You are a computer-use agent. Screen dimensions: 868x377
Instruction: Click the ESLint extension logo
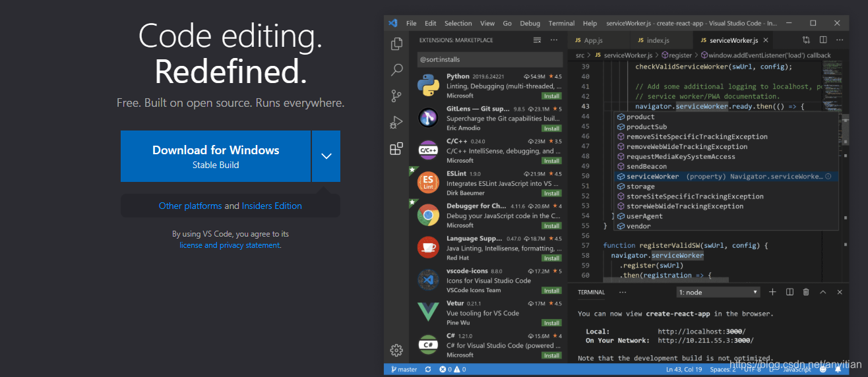tap(428, 183)
